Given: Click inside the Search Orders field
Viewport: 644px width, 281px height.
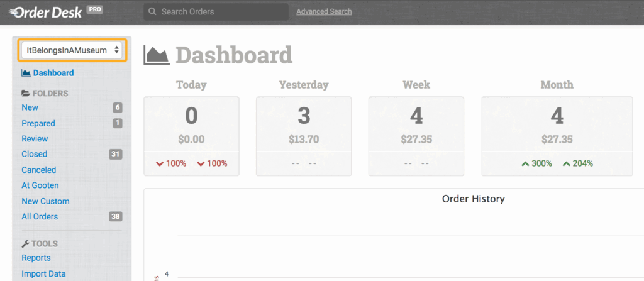Looking at the screenshot, I should tap(220, 12).
